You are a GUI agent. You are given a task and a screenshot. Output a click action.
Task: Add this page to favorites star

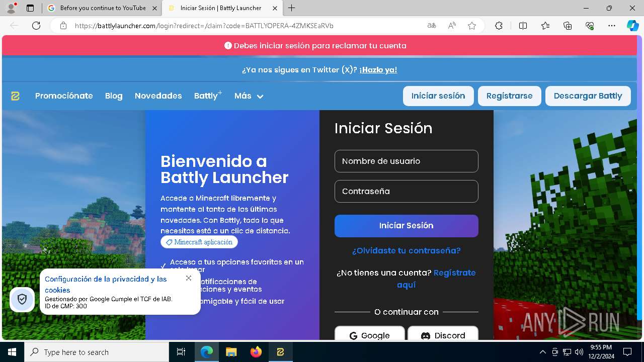pos(472,26)
